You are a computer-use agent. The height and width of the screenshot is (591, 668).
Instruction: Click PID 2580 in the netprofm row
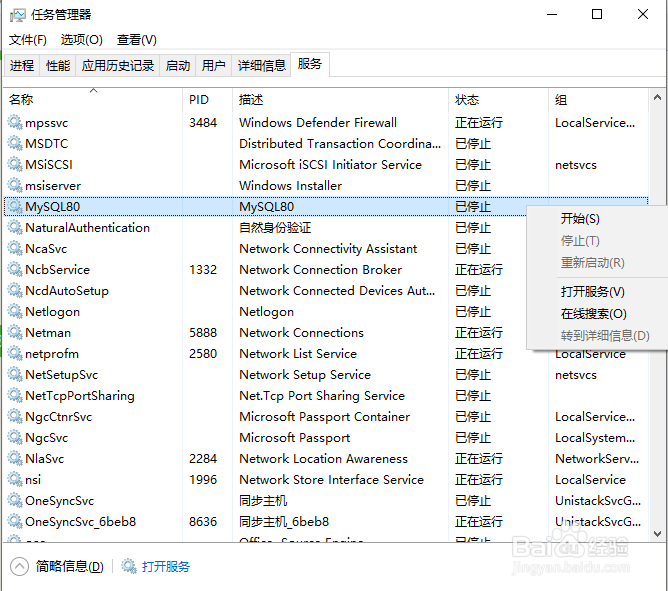tap(203, 353)
